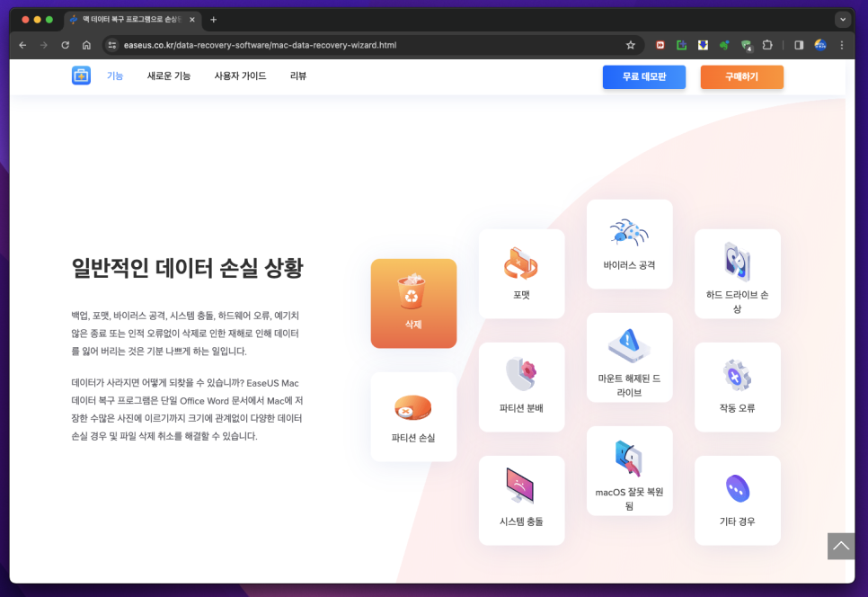This screenshot has height=597, width=868.
Task: Select the 포맷 format icon card
Action: tap(521, 273)
